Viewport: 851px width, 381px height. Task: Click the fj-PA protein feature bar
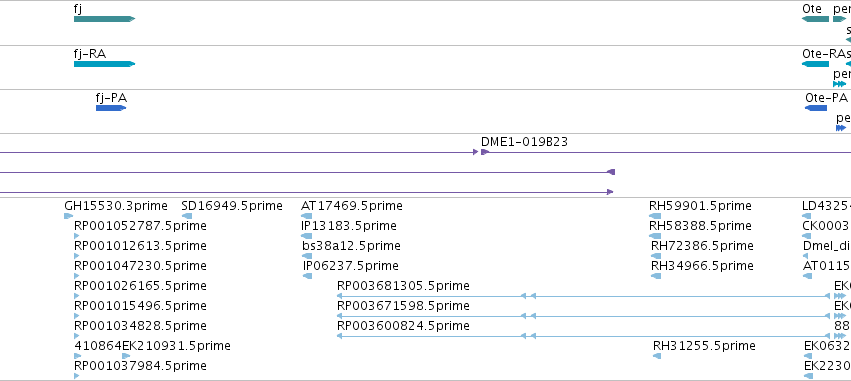pyautogui.click(x=111, y=108)
